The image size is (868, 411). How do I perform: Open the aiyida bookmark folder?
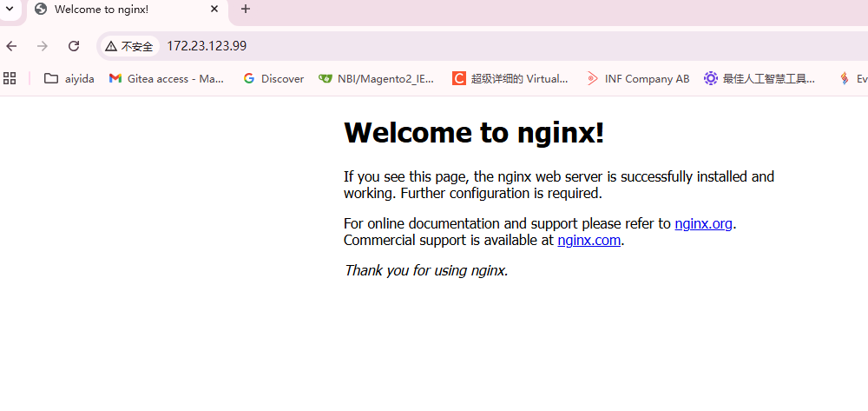point(69,79)
